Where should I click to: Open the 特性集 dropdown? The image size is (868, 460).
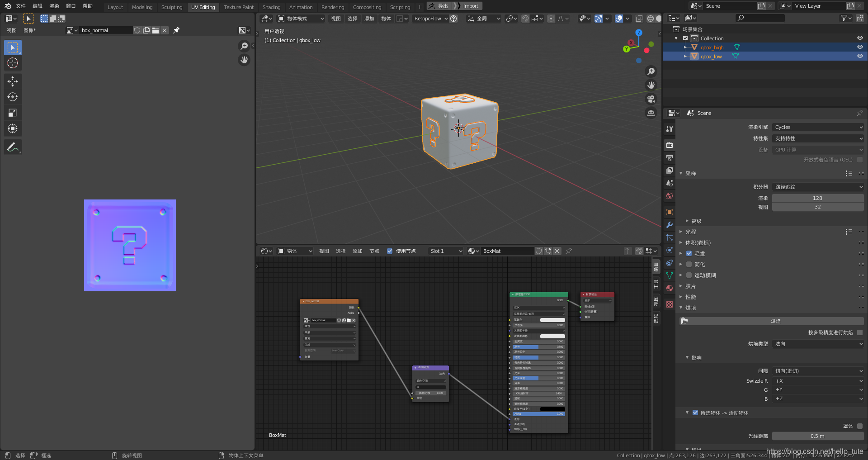818,138
